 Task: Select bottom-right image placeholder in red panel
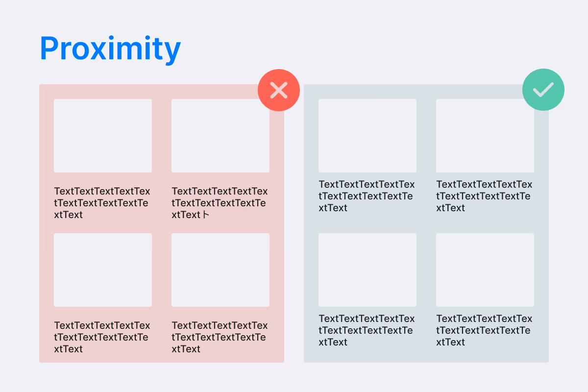click(x=220, y=270)
